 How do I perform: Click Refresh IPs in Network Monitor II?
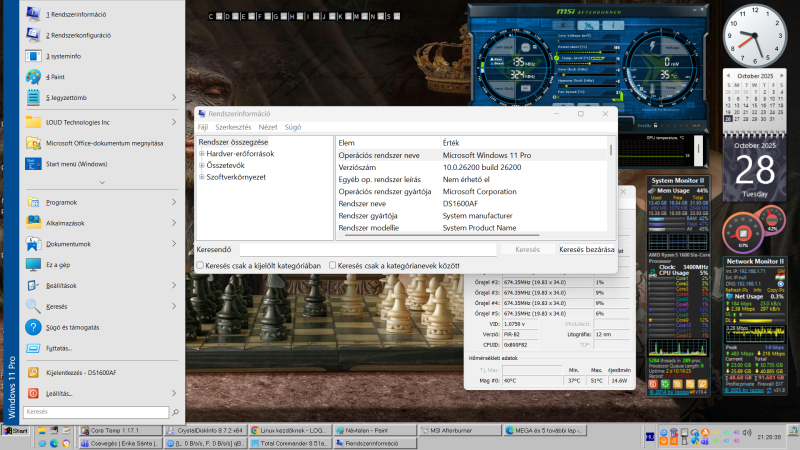click(737, 290)
